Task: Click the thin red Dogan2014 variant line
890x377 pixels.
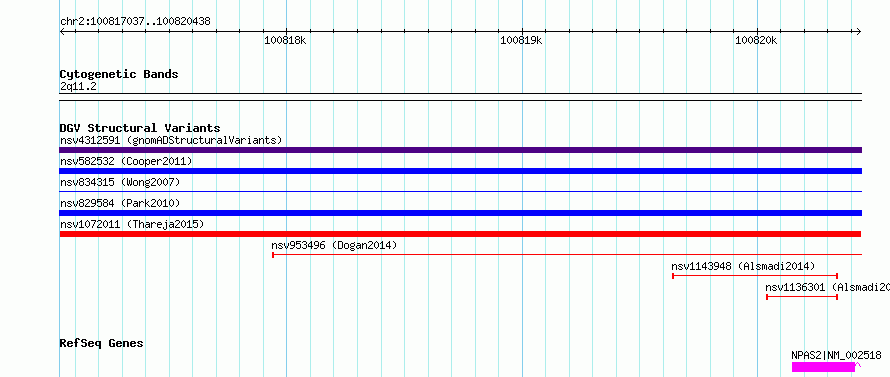Action: (567, 255)
